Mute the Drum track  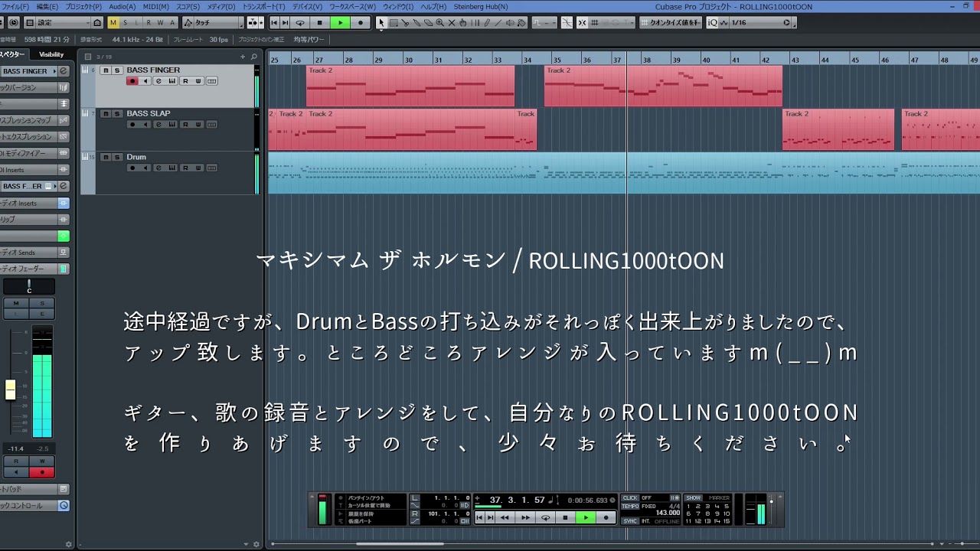[106, 157]
